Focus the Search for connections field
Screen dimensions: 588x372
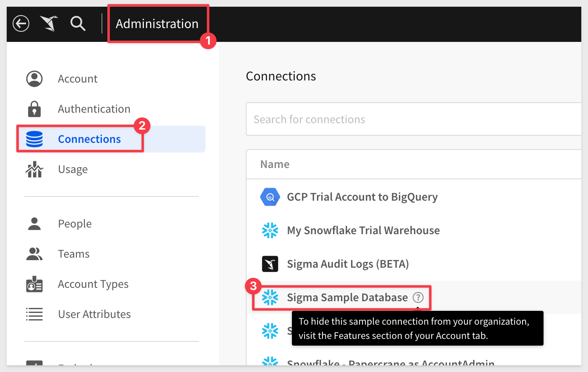tap(414, 119)
